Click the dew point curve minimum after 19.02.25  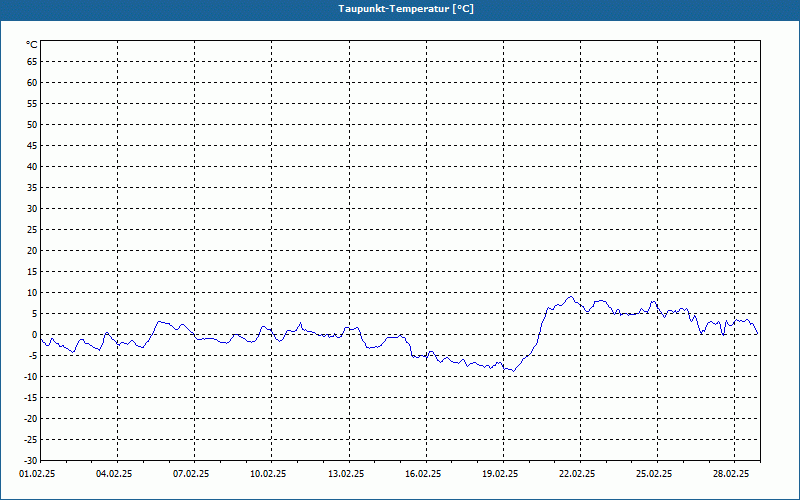(513, 371)
